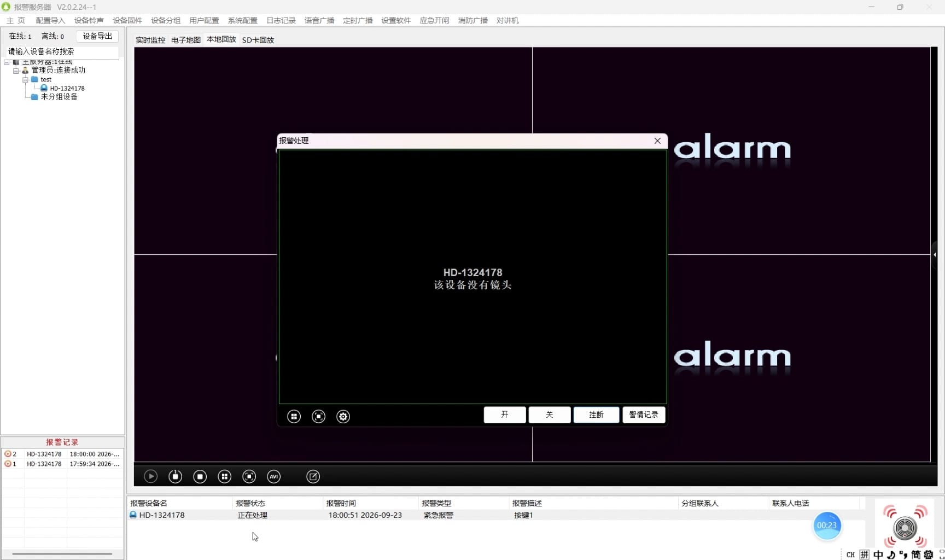Click the edit note icon in bottom toolbar
Viewport: 945px width, 560px height.
coord(313,476)
